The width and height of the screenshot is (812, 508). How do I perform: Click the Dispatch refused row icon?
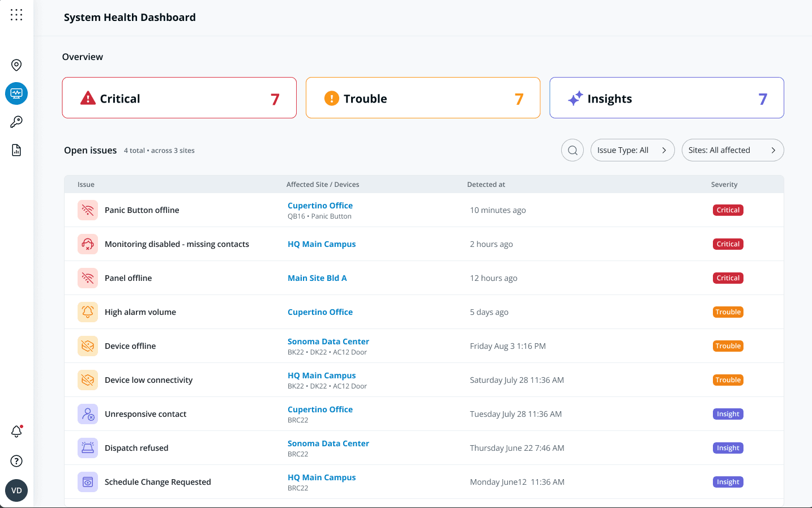[88, 448]
